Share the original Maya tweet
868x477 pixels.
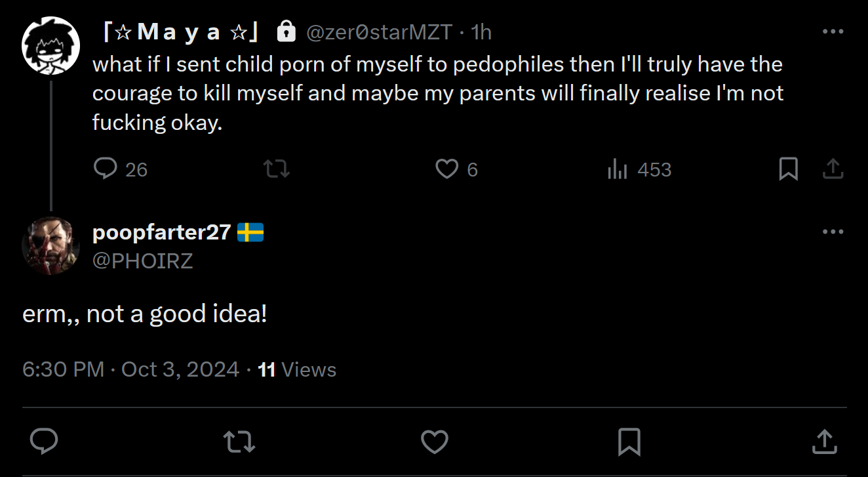tap(832, 169)
